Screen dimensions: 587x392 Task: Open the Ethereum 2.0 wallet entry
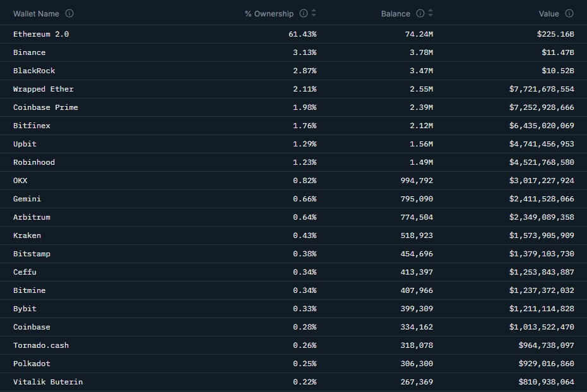point(41,34)
